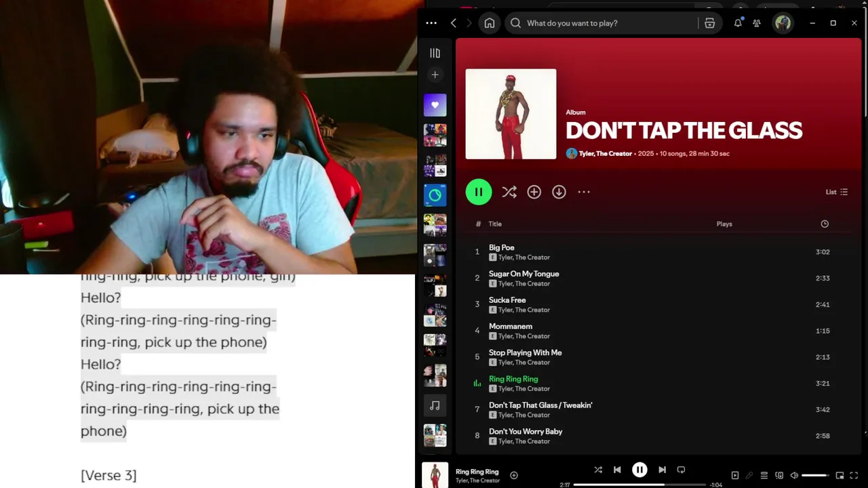Toggle the lyrics microphone icon
Viewport: 868px width, 488px height.
749,476
